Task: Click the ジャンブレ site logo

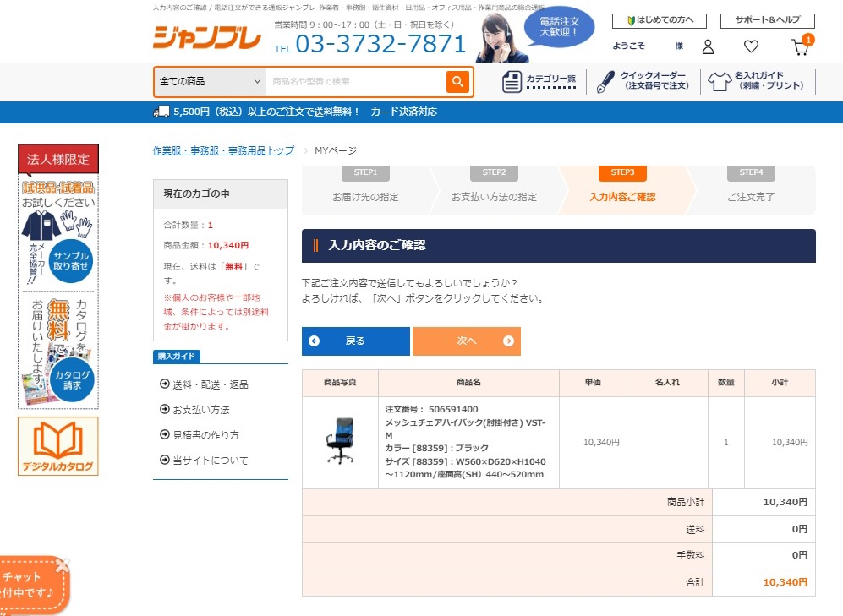Action: tap(206, 38)
